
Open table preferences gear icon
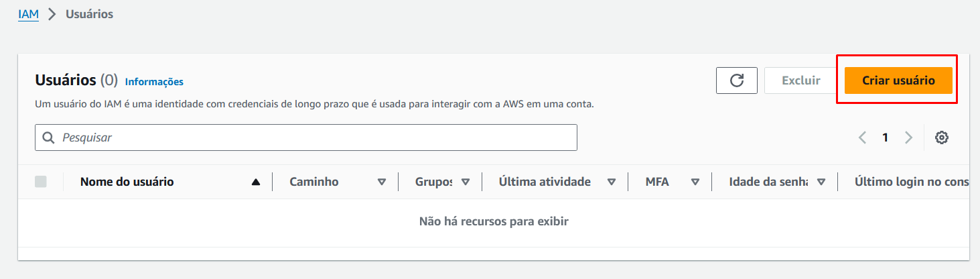942,137
